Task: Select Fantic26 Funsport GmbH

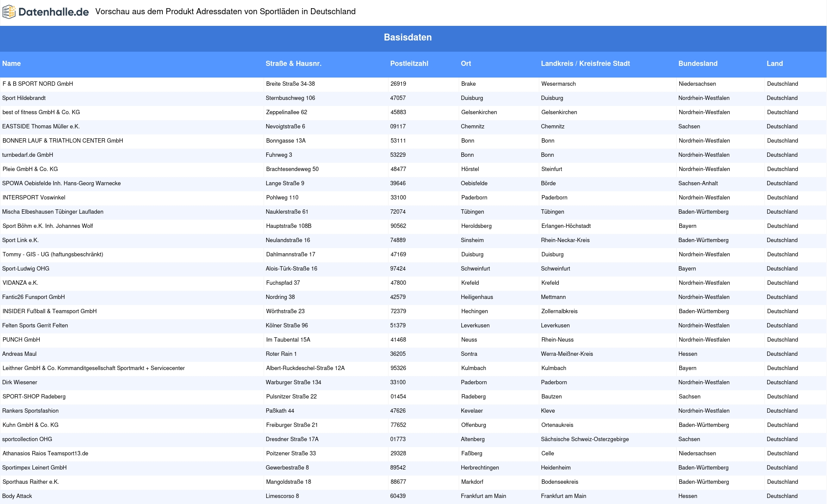Action: (34, 297)
